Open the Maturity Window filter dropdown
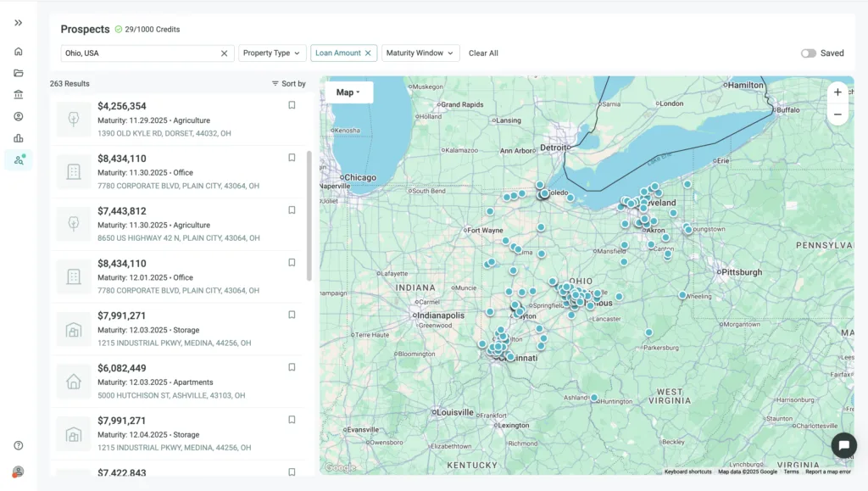868x491 pixels. 420,53
